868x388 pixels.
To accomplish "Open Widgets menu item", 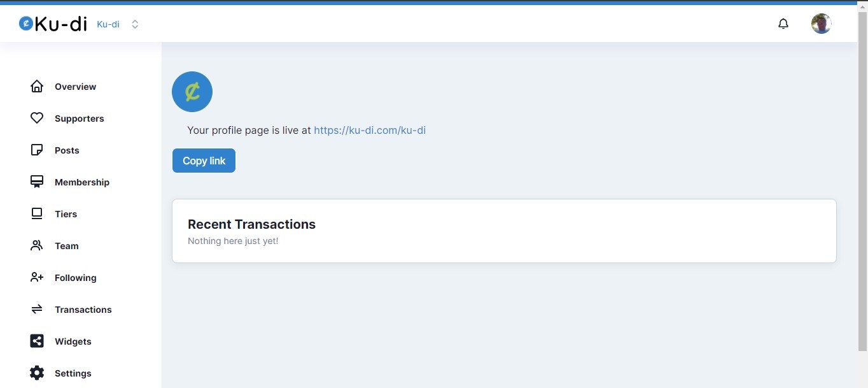I will tap(73, 341).
